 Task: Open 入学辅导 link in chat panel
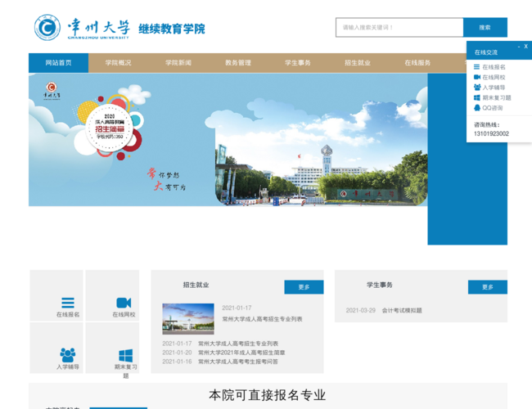494,88
